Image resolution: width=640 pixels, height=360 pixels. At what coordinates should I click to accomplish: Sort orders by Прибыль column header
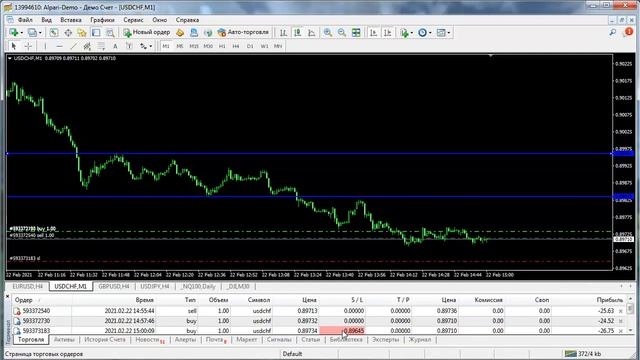pyautogui.click(x=609, y=300)
